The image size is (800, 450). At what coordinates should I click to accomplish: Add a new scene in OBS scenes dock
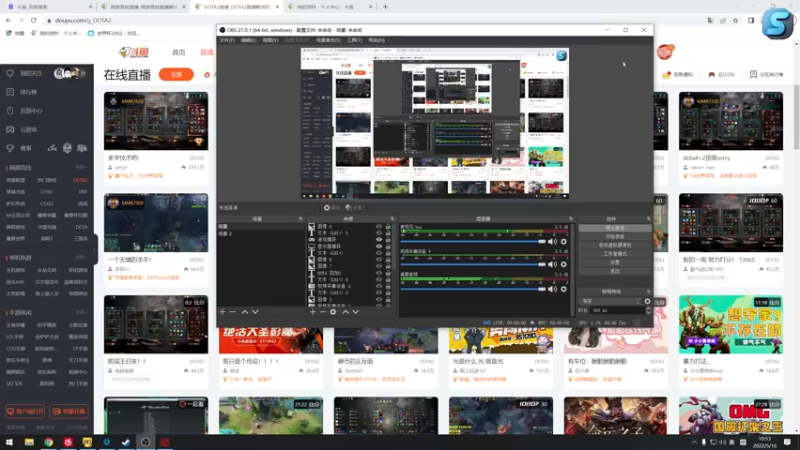point(222,312)
